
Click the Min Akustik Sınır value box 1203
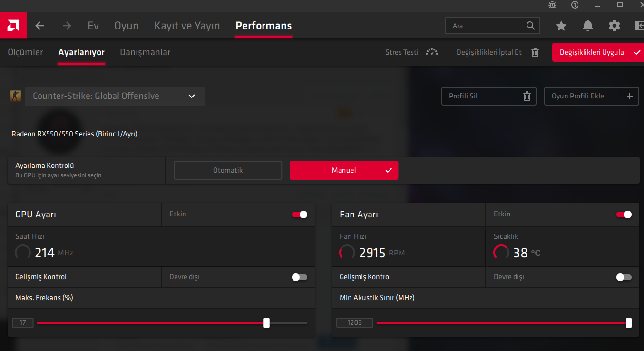click(355, 323)
